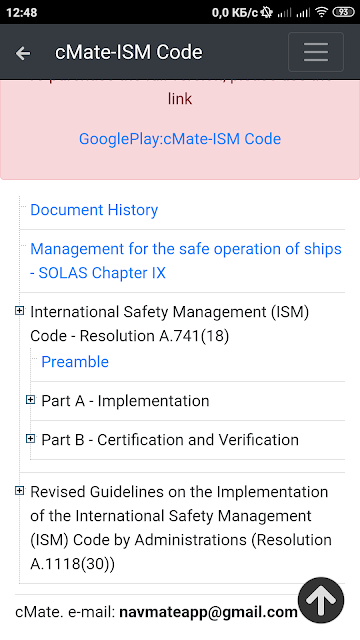
Task: Tap the cMate-ISM Code header title
Action: coord(129,52)
